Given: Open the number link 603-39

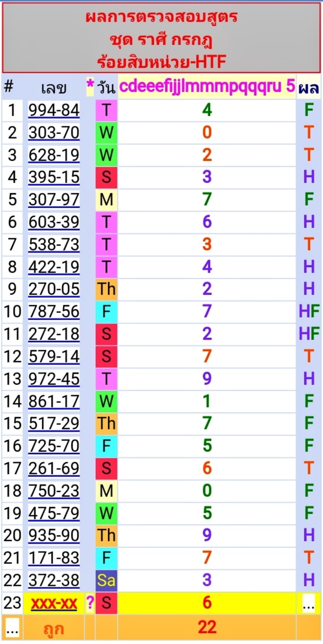Looking at the screenshot, I should 54,222.
